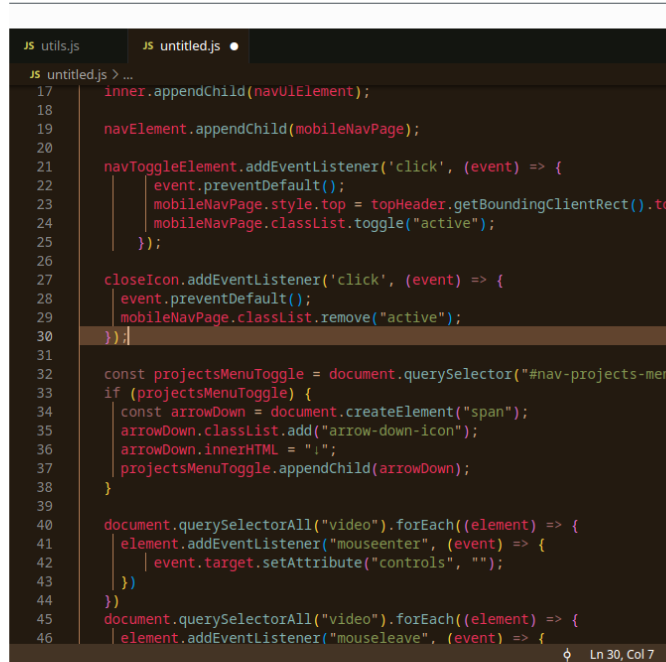This screenshot has width=666, height=662.
Task: Switch to the utils.js tab
Action: (68, 46)
